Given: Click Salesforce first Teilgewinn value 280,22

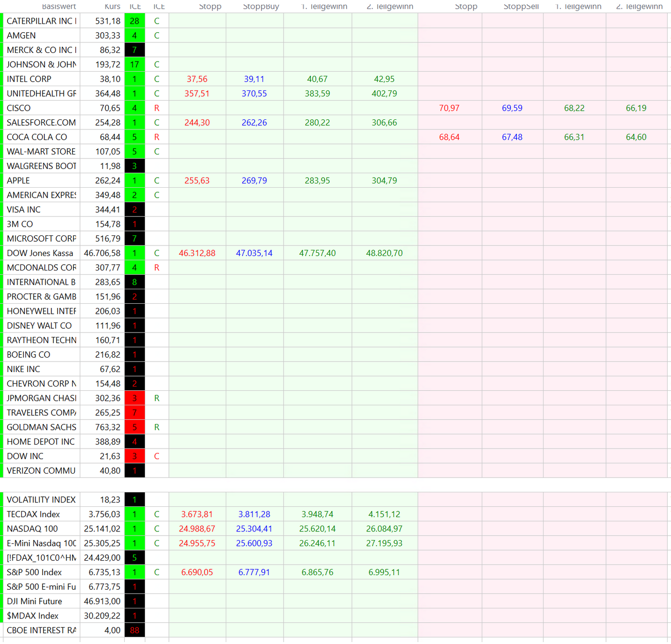Looking at the screenshot, I should pos(317,123).
